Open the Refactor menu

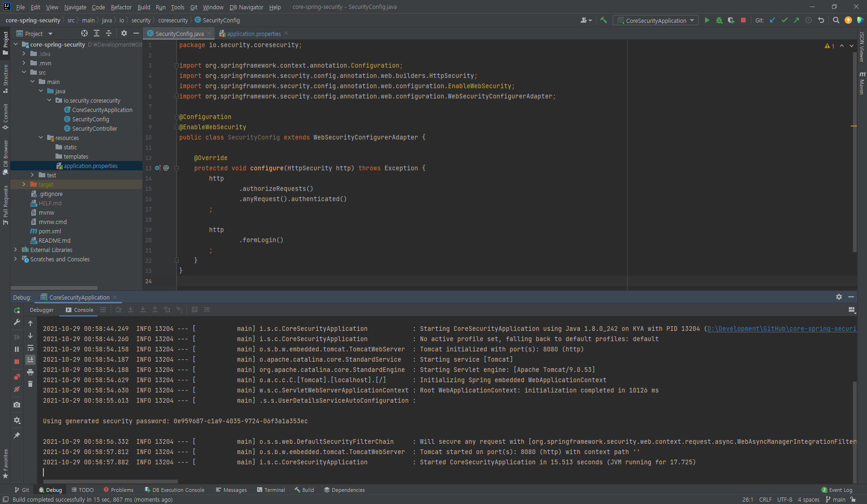(121, 7)
